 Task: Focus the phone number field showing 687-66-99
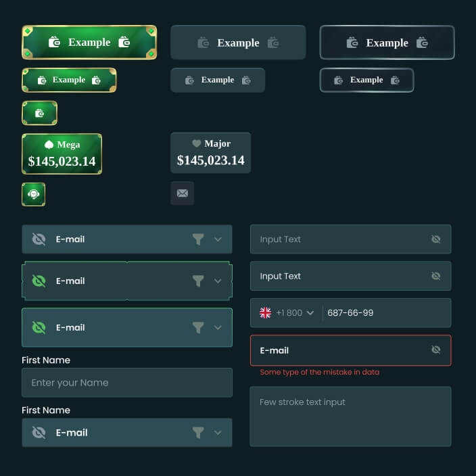[x=350, y=312]
